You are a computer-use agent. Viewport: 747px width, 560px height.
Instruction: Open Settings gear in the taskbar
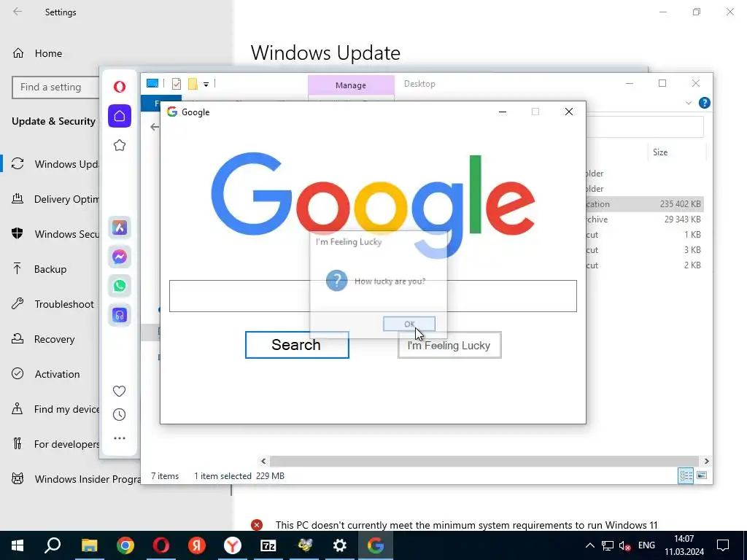point(340,545)
